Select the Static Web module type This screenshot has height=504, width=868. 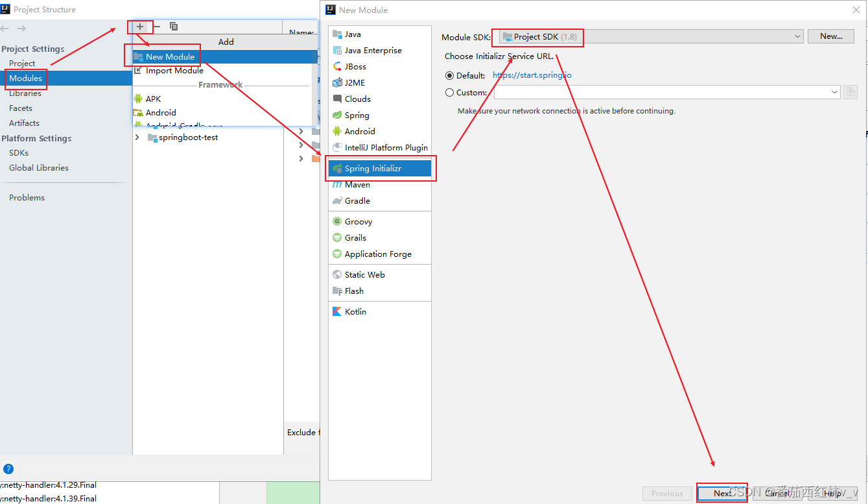tap(380, 275)
